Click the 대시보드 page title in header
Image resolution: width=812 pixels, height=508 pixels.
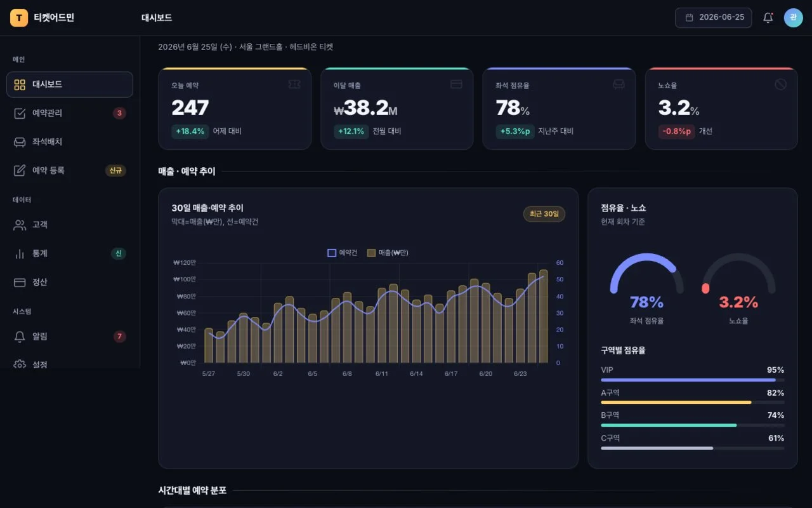click(x=157, y=18)
